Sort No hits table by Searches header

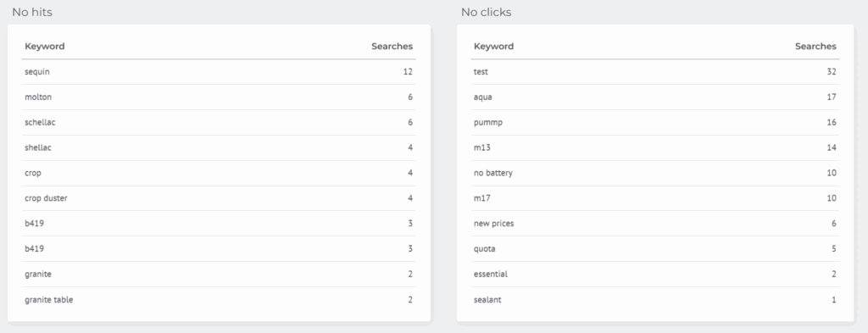[x=392, y=47]
